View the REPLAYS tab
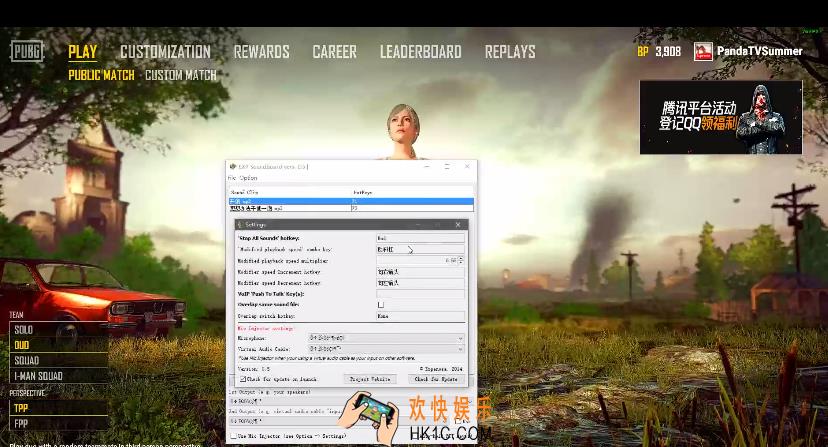 510,52
